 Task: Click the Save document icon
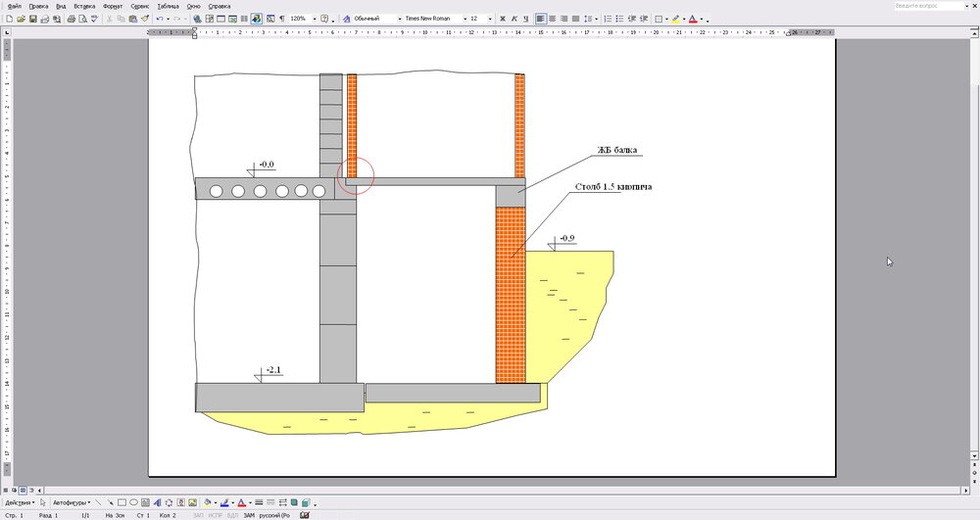[x=32, y=19]
